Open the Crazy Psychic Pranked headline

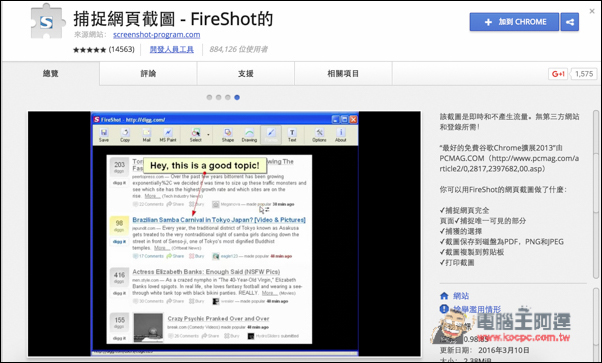coord(218,318)
